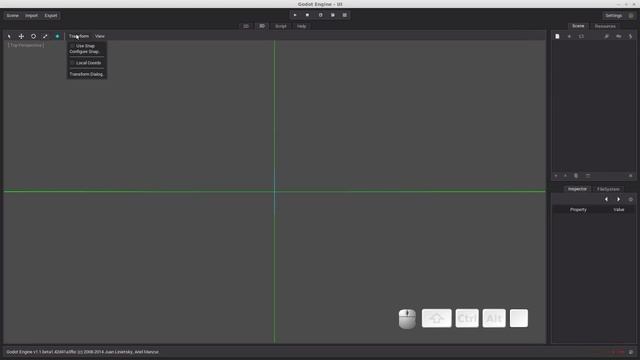
Task: Activate the Move Mode cross-arrows tool
Action: pos(21,36)
